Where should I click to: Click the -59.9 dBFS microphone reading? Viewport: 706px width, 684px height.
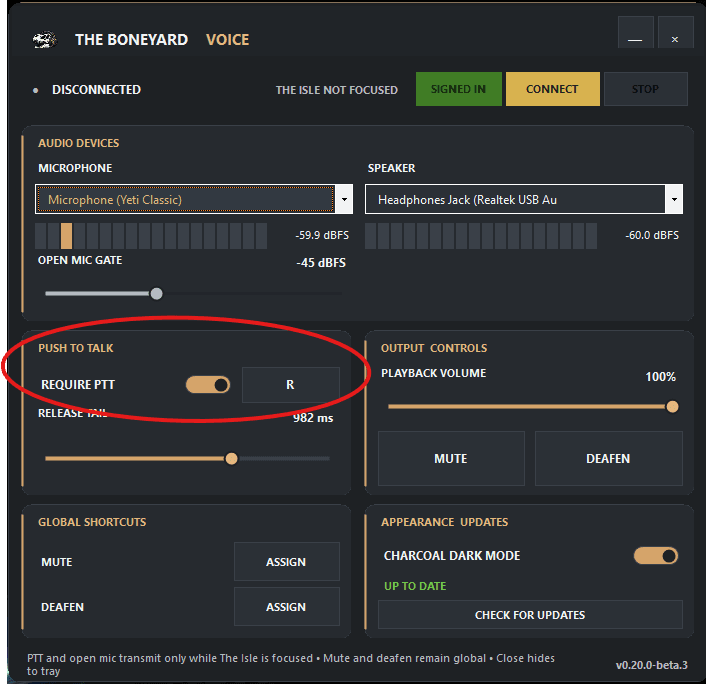[322, 235]
